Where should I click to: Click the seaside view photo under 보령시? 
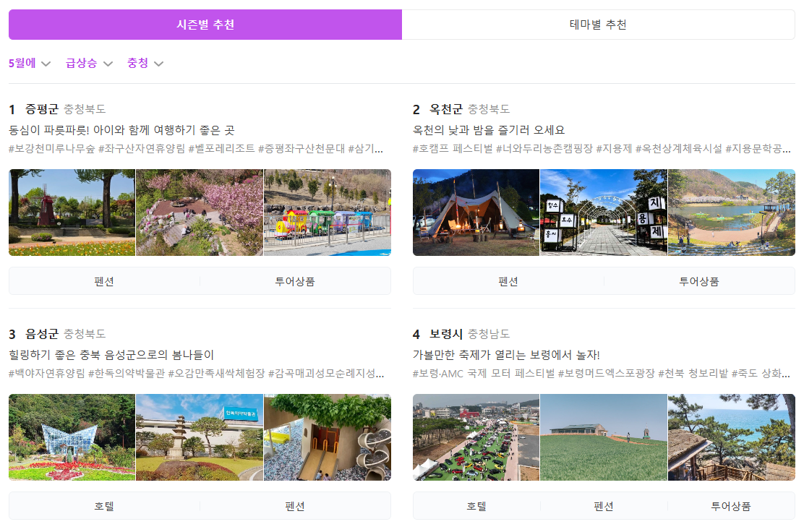[732, 436]
